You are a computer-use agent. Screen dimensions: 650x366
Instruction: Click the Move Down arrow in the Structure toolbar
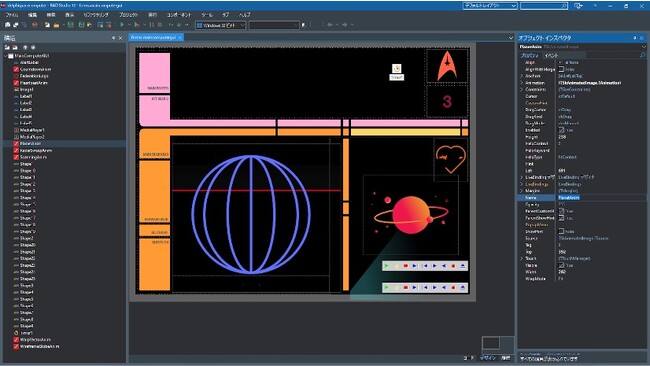click(x=33, y=47)
